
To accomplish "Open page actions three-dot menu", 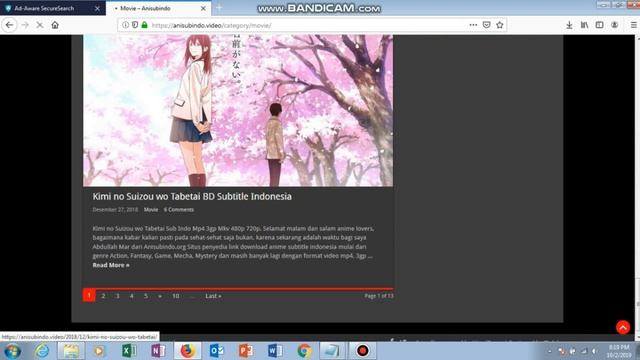I will (x=473, y=25).
